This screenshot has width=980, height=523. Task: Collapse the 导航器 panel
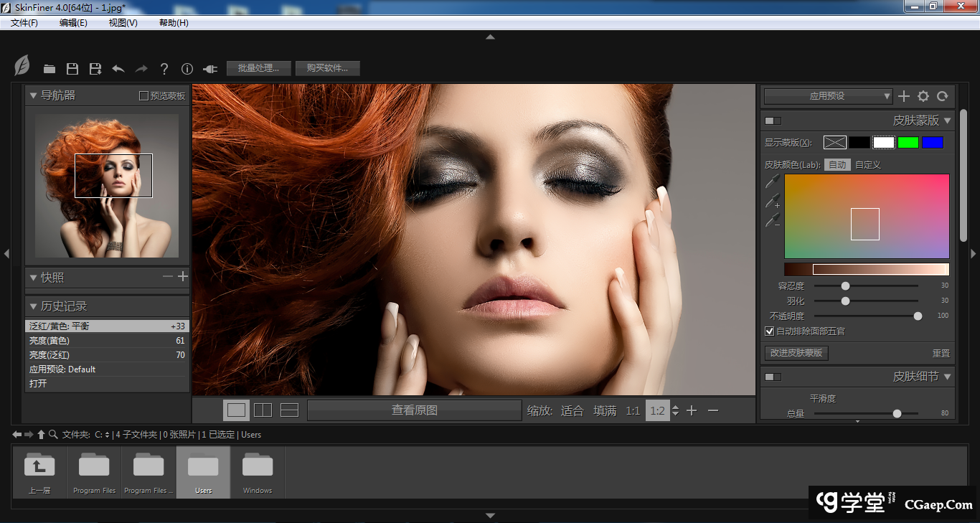coord(33,95)
